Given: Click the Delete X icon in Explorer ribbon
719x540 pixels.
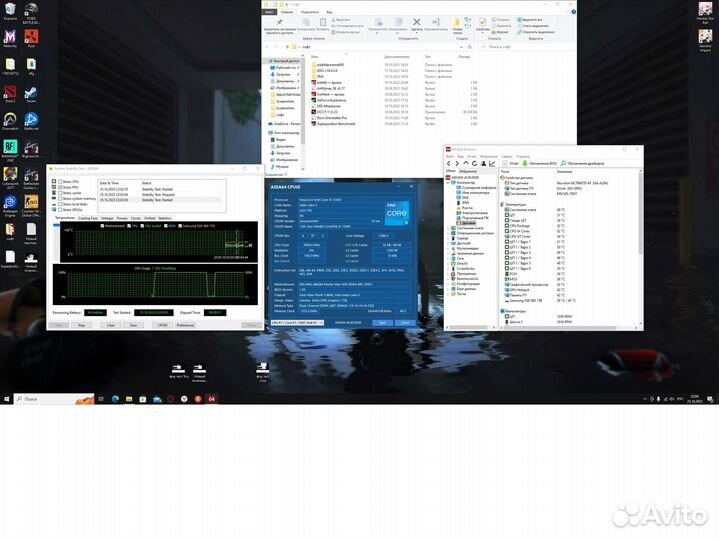Looking at the screenshot, I should click(416, 22).
